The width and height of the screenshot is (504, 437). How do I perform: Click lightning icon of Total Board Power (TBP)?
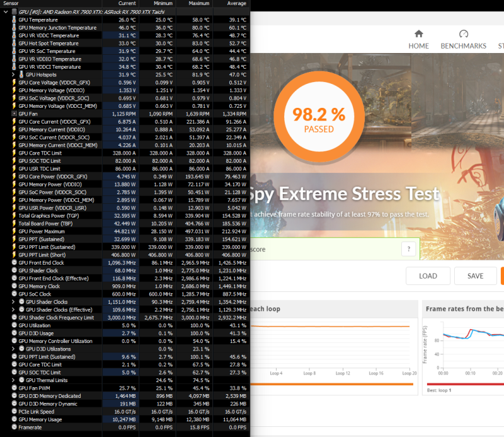[14, 223]
